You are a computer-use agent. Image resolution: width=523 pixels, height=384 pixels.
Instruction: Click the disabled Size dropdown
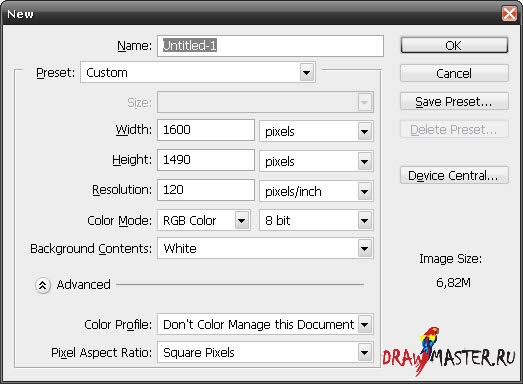[265, 102]
